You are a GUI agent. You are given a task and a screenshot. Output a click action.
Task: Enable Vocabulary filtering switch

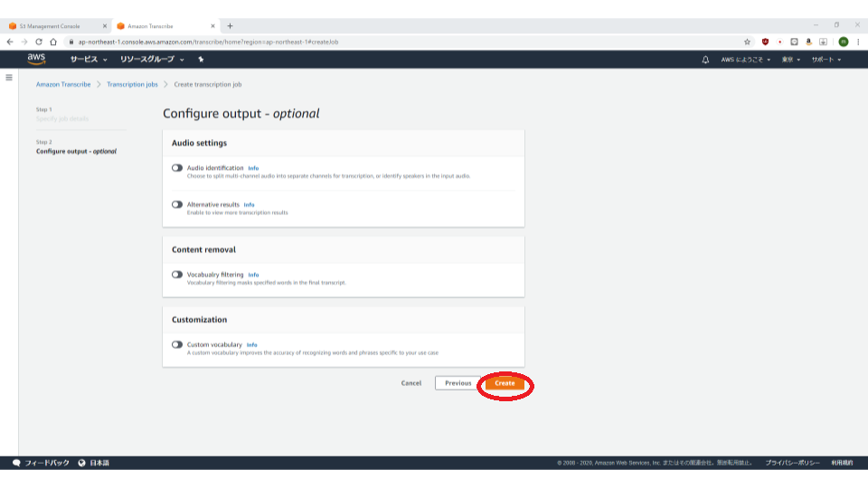tap(177, 275)
